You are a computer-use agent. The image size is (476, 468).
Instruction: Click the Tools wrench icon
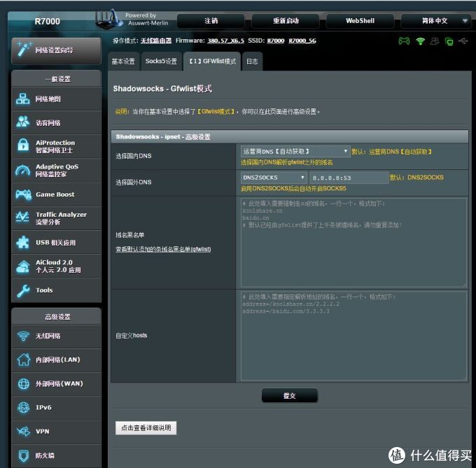pyautogui.click(x=23, y=290)
